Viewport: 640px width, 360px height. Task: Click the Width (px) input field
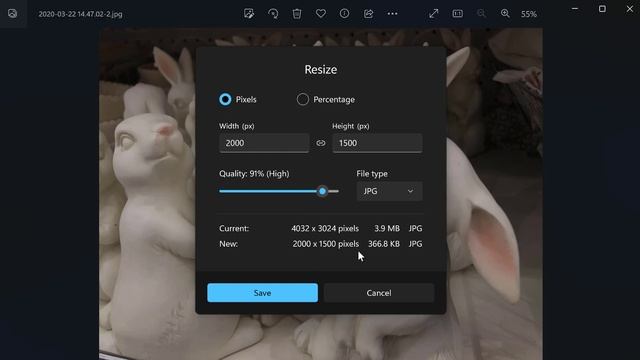click(264, 143)
